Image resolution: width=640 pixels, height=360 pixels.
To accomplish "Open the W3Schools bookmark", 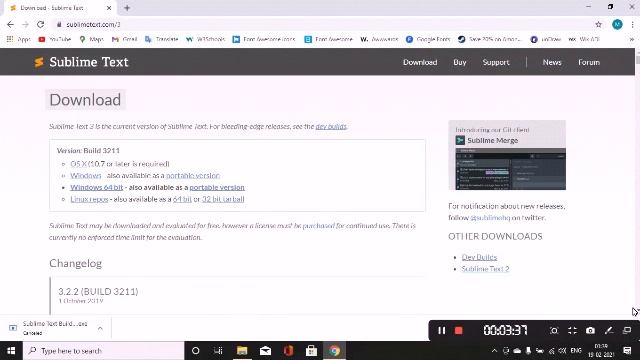I will (x=205, y=39).
